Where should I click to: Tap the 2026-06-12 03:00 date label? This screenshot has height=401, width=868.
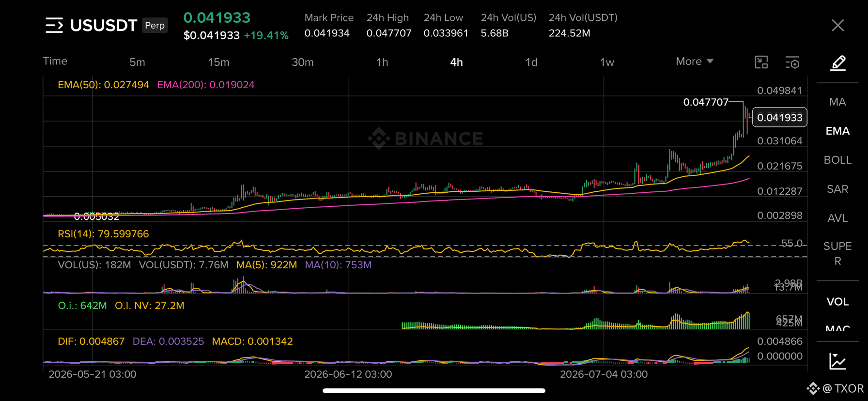point(348,374)
